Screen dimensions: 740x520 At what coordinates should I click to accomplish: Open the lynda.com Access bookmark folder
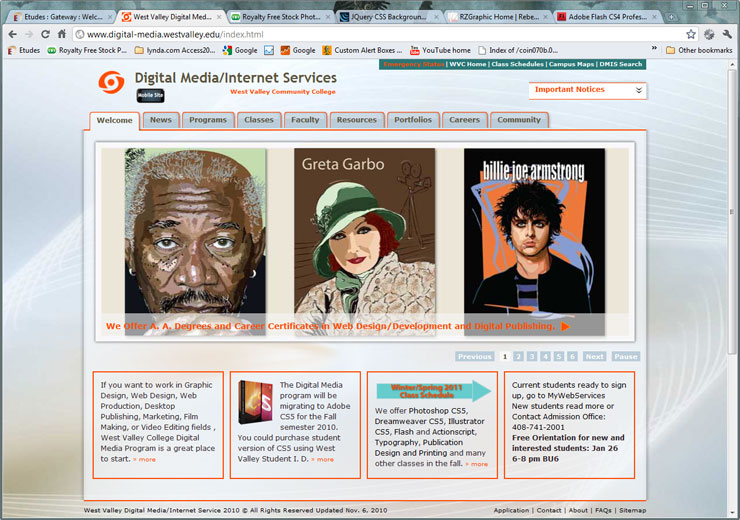175,50
